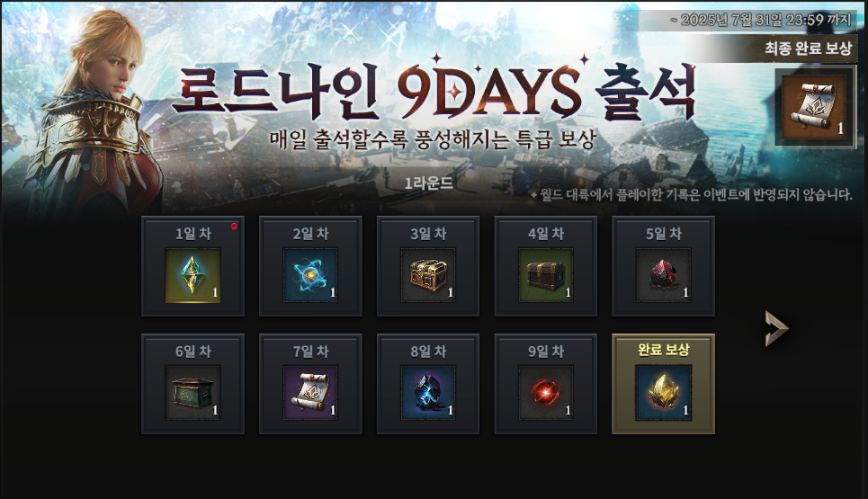Click the blue lightning stone on 8일차
The height and width of the screenshot is (499, 868).
click(428, 392)
